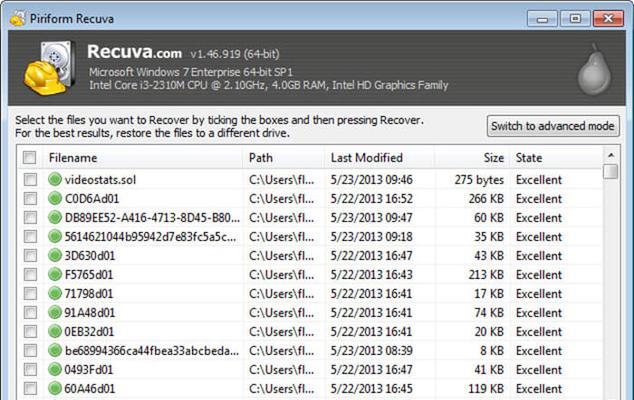
Task: Select the 0493Fd01 filename
Action: pos(89,370)
